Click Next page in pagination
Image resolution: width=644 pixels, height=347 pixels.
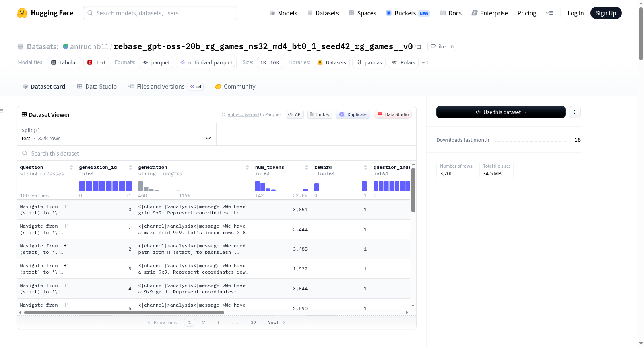[277, 322]
